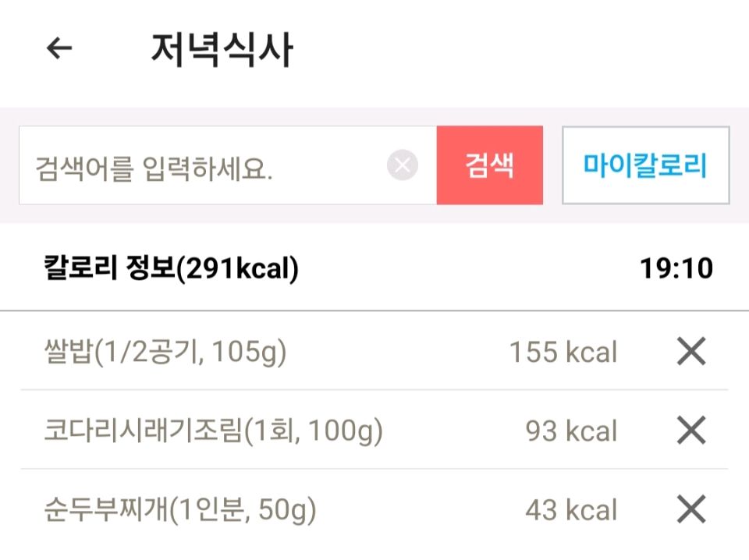Tap the 1/2공기, 105g portion text
The height and width of the screenshot is (560, 749).
(190, 353)
